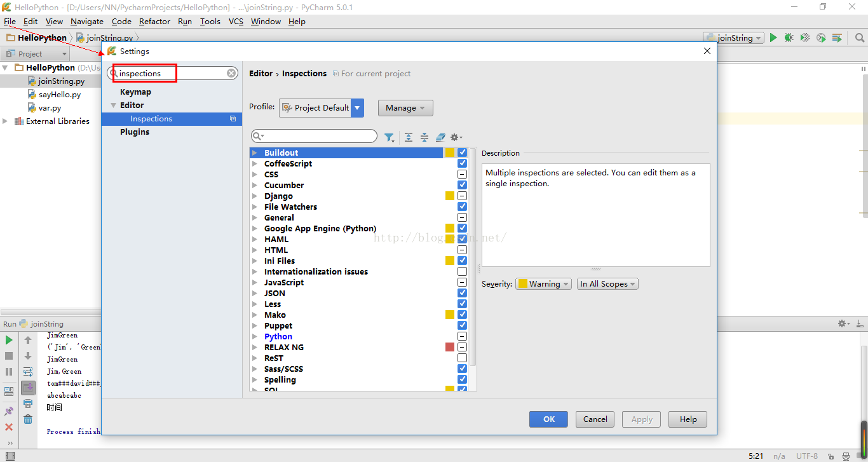Start debugging with the bug icon
Viewport: 868px width, 462px height.
click(789, 37)
